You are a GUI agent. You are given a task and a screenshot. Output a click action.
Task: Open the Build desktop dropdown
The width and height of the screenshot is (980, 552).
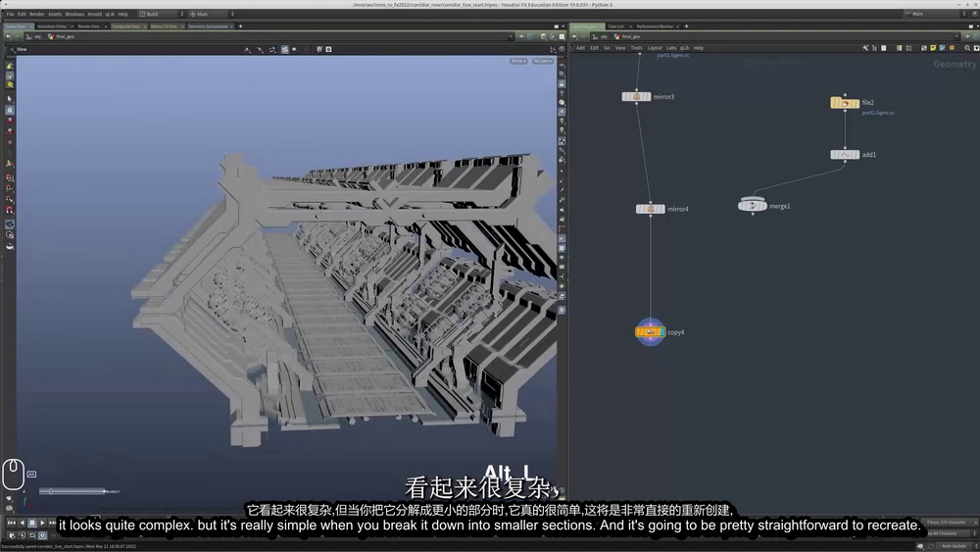click(162, 14)
